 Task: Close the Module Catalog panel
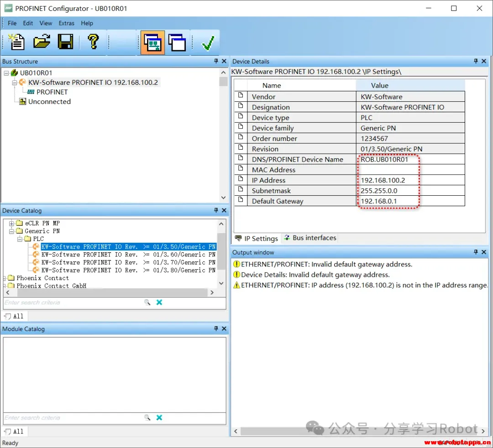click(224, 328)
